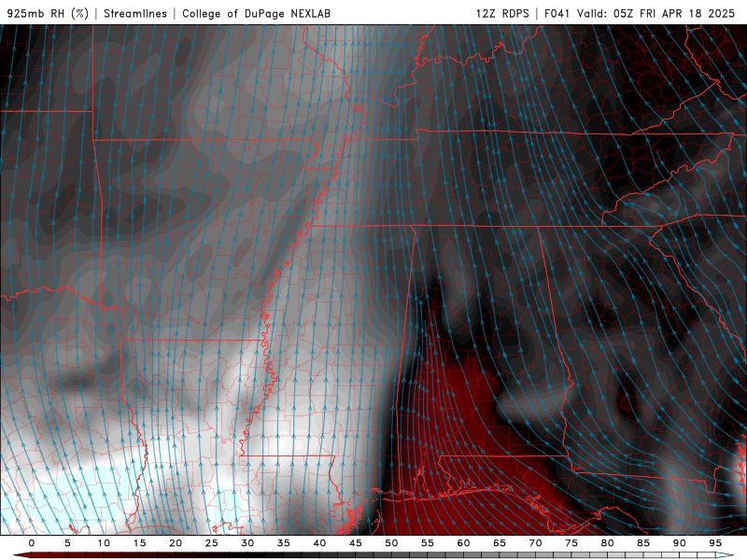Click the "0" tick on the color scale

point(32,543)
